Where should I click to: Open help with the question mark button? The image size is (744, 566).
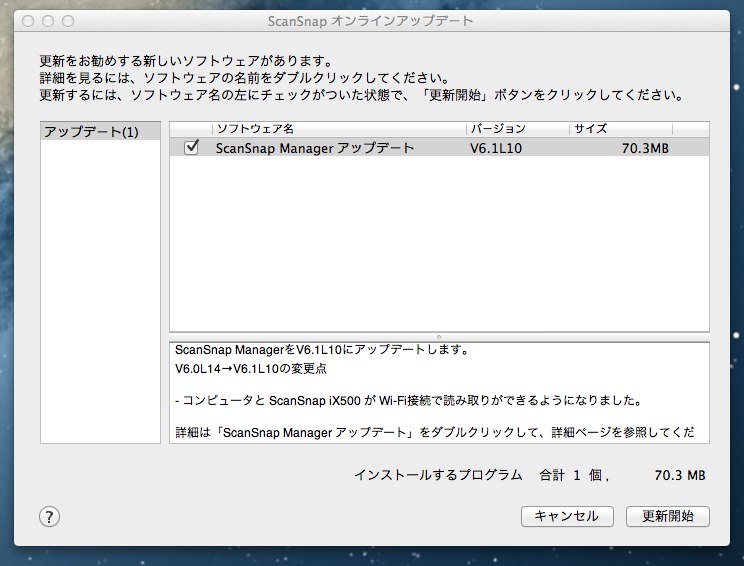tap(49, 517)
